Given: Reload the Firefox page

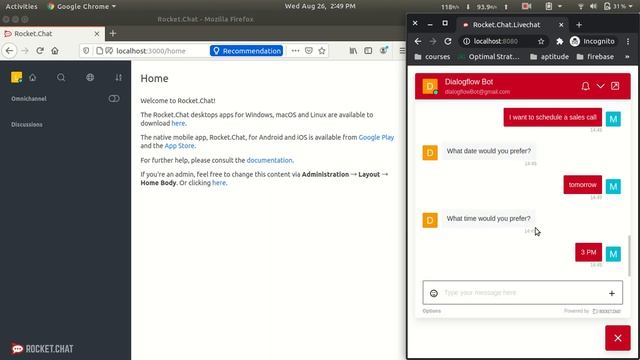Looking at the screenshot, I should pos(40,51).
